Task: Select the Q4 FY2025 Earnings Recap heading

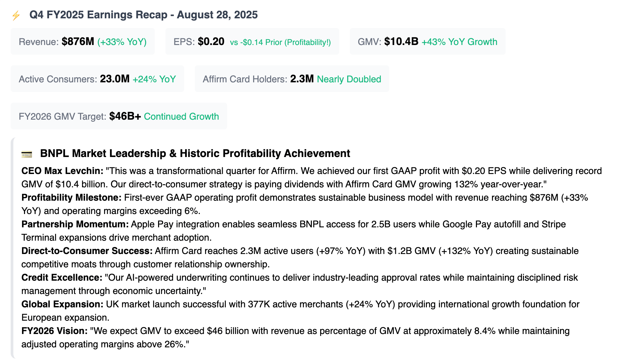Action: [143, 15]
